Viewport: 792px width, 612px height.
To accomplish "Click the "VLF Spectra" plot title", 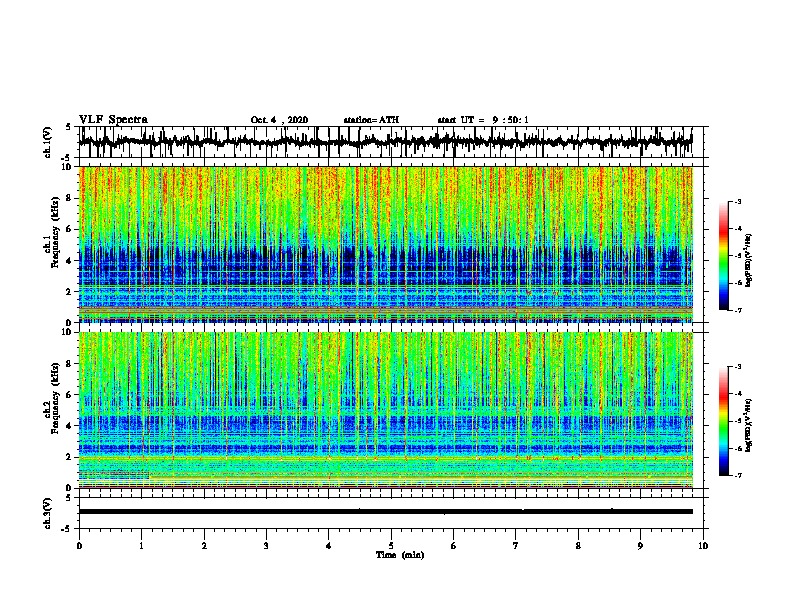I will tap(113, 120).
